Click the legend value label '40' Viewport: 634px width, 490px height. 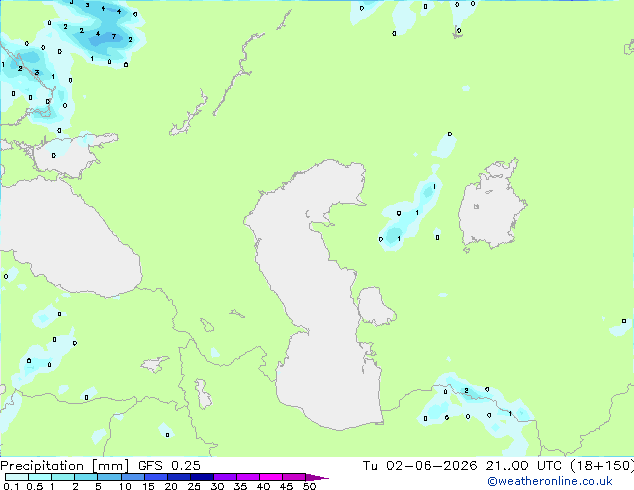click(263, 486)
